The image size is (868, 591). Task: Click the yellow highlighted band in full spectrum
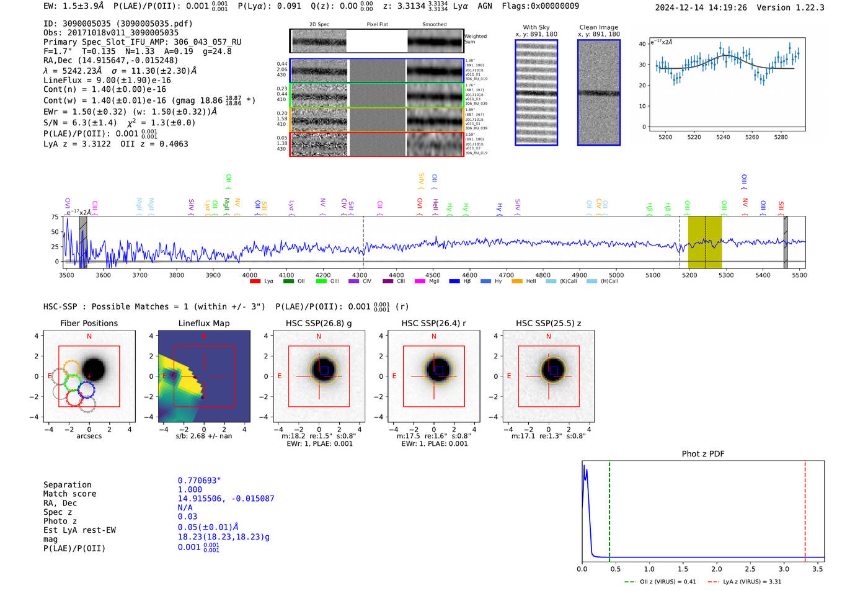[705, 242]
